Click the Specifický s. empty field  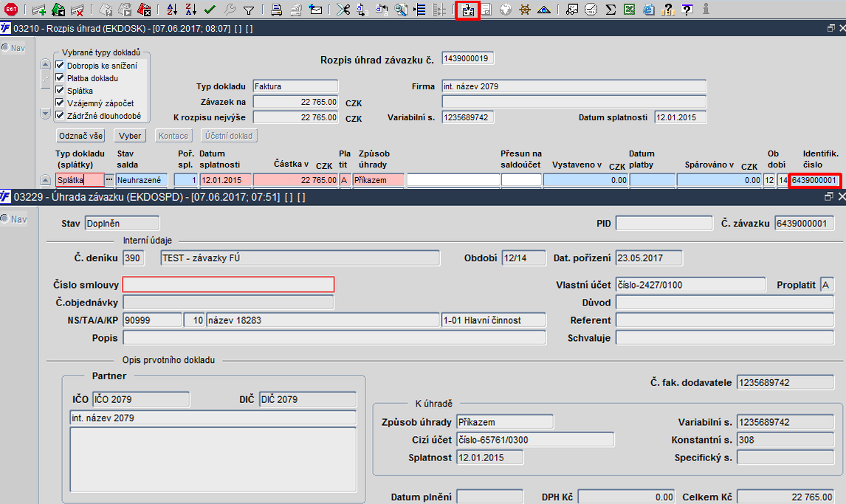click(x=785, y=458)
